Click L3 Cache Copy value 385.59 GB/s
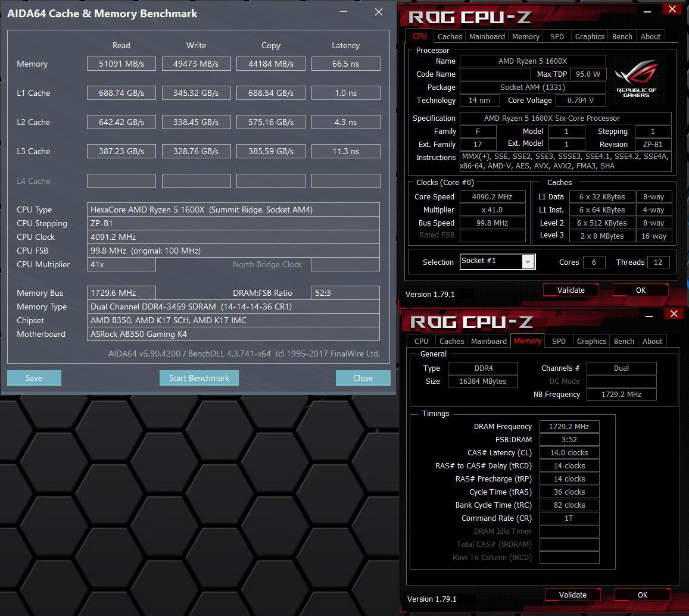 tap(271, 151)
